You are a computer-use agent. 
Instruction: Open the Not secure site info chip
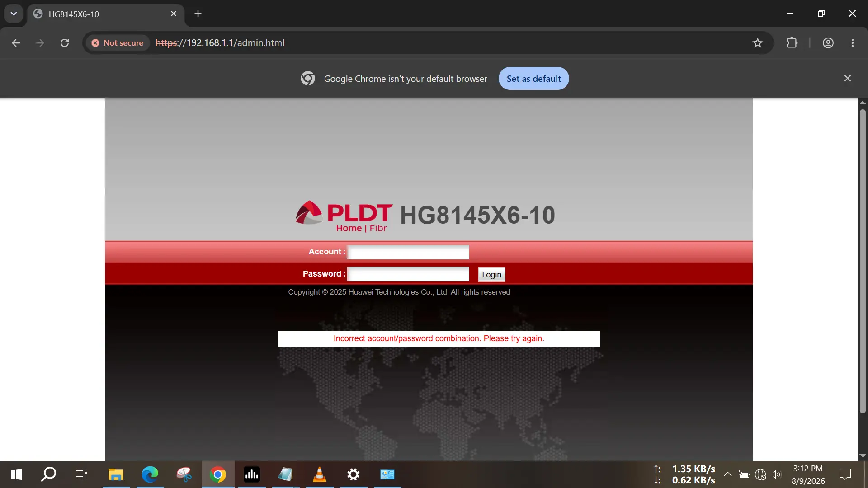pyautogui.click(x=118, y=43)
